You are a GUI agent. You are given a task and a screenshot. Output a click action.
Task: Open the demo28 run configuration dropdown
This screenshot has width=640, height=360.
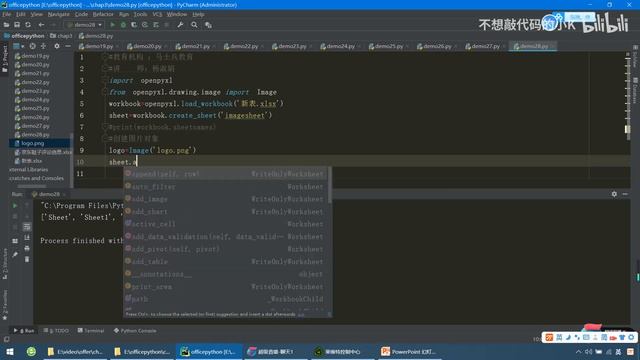[x=85, y=25]
